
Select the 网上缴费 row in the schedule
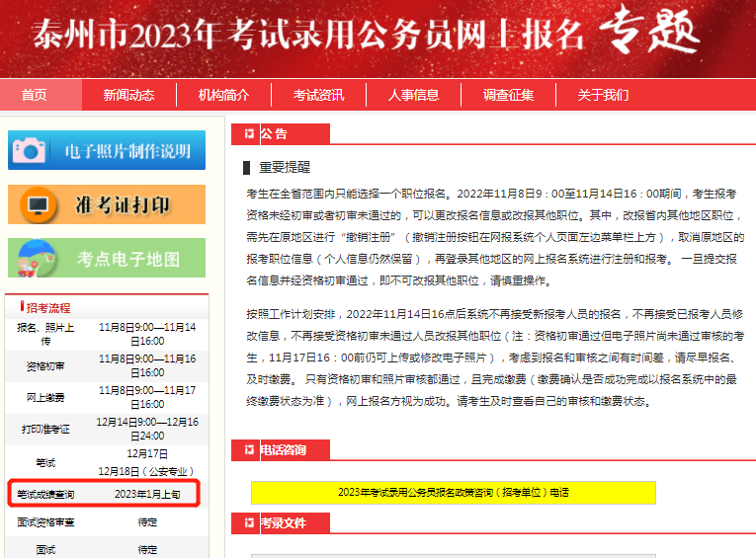(x=106, y=397)
